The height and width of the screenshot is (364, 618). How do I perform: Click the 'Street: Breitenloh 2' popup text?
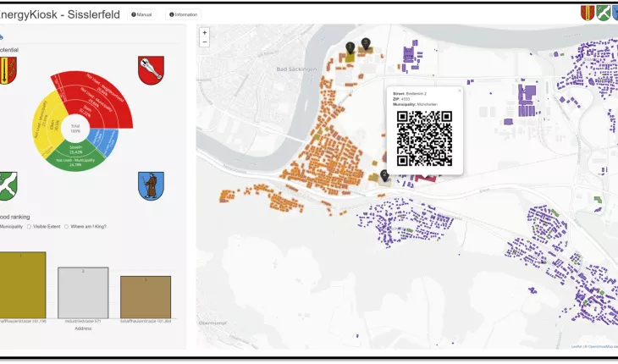(410, 94)
